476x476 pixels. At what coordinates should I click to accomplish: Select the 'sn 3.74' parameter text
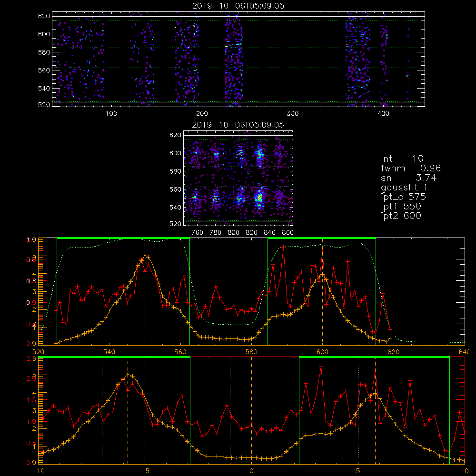tap(408, 178)
